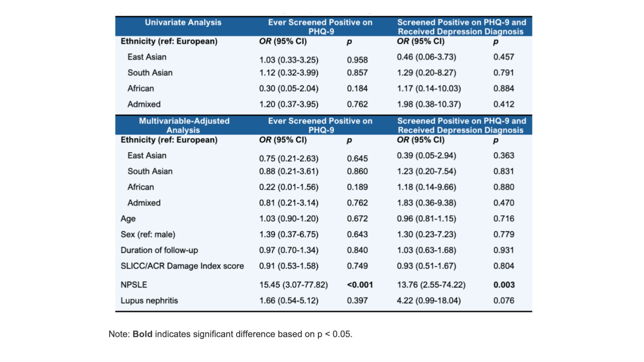The width and height of the screenshot is (644, 362).
Task: Select the 0.30 (0.05-2.04) odds ratio value
Action: (x=288, y=88)
